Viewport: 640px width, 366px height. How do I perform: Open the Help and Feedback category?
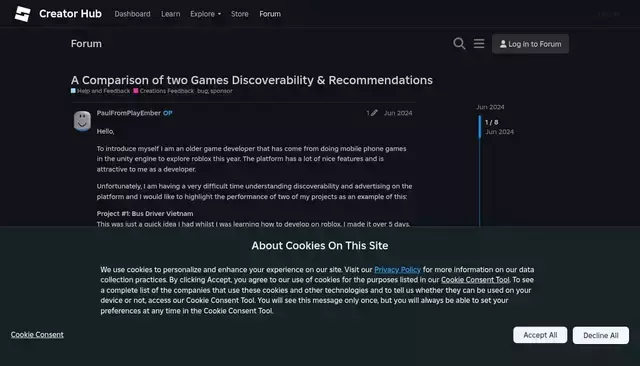[100, 91]
